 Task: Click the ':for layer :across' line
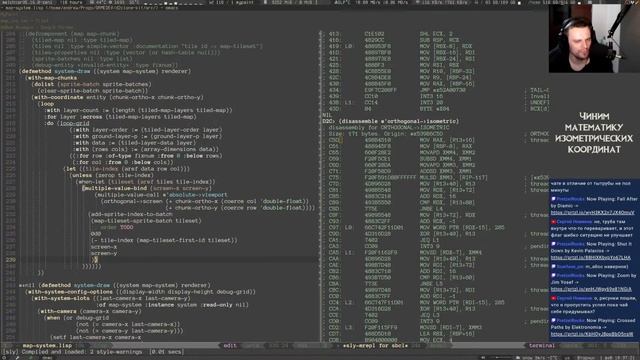121,117
